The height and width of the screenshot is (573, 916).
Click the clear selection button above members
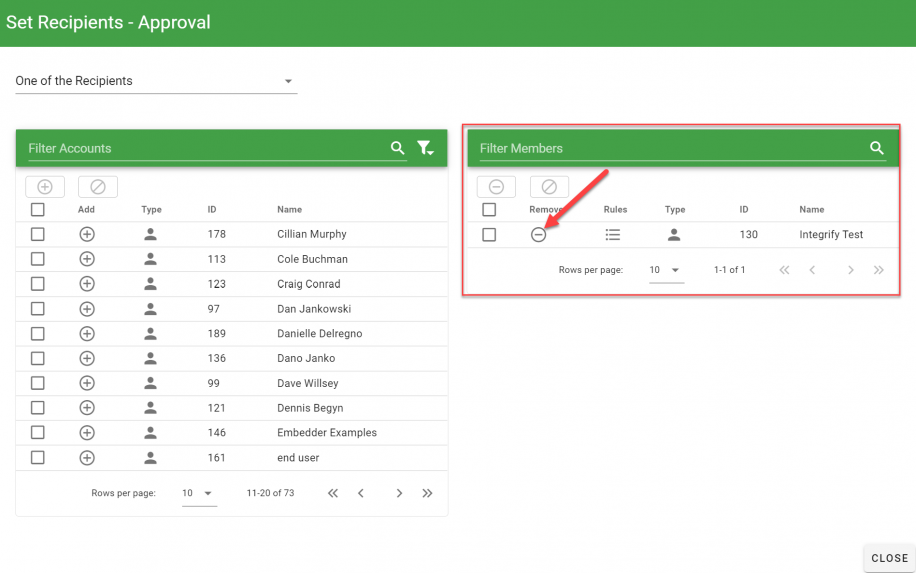pos(549,187)
